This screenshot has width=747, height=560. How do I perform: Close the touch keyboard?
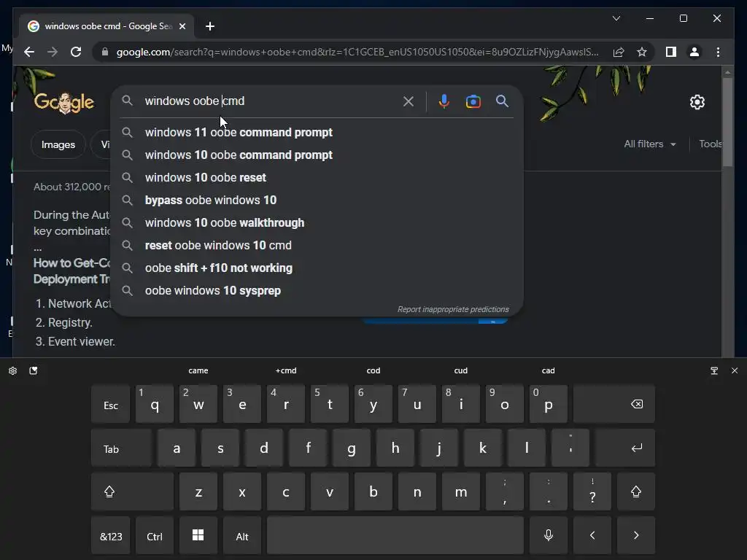(x=735, y=370)
